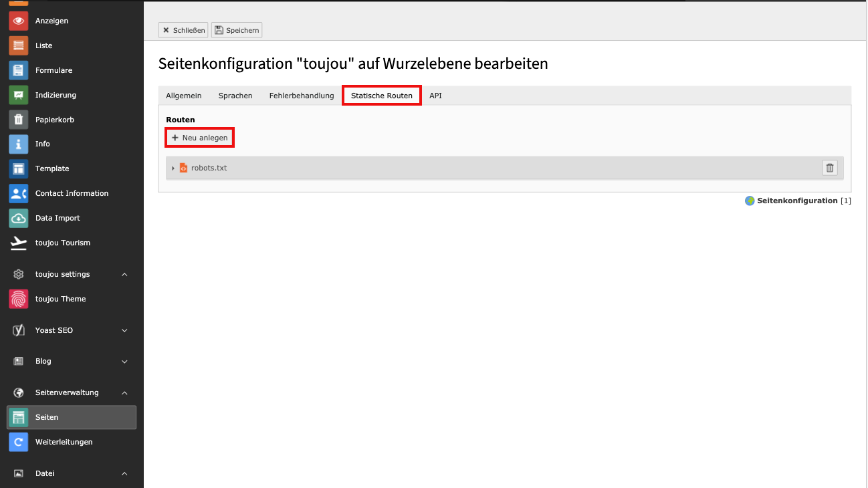Image resolution: width=868 pixels, height=488 pixels.
Task: Click the Speichern save button
Action: coord(237,30)
